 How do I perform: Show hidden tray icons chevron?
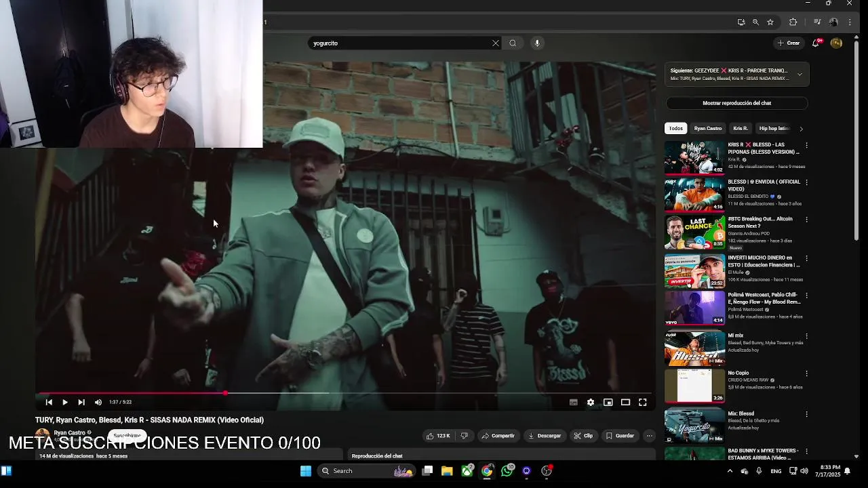730,471
